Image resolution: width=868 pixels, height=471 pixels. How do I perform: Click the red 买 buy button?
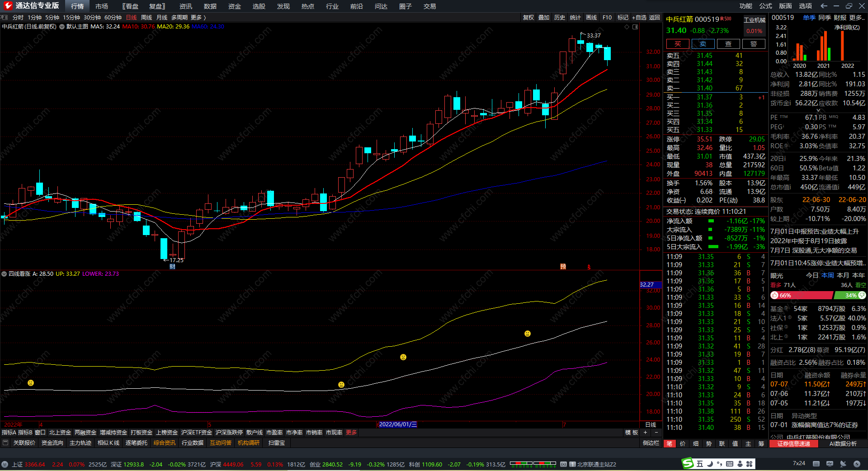tap(678, 44)
